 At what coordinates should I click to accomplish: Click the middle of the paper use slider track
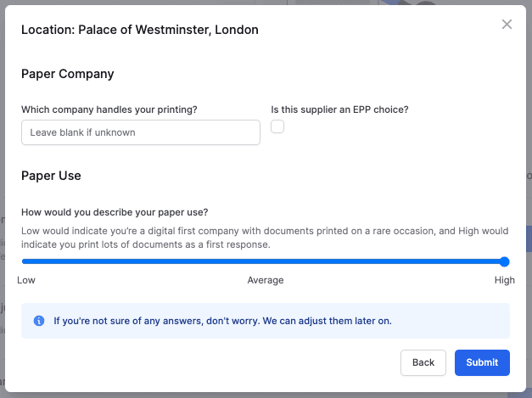pos(263,261)
